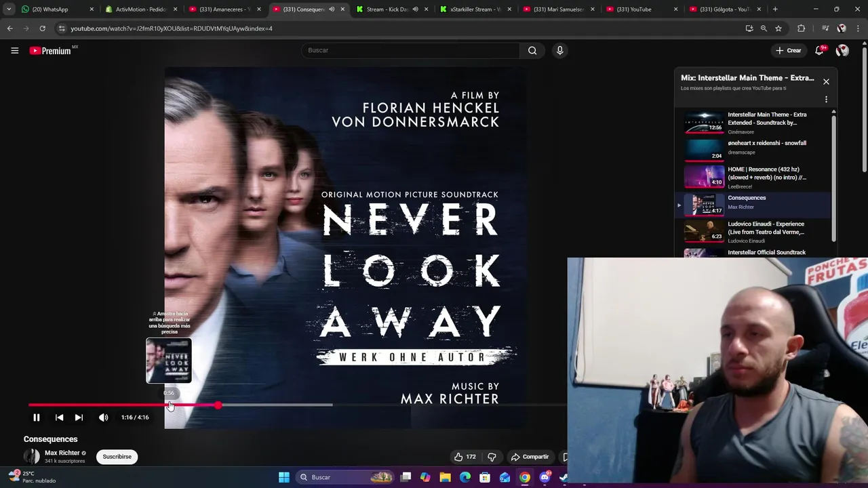Subscribe to Max Richter with Suscribirse

tap(117, 457)
